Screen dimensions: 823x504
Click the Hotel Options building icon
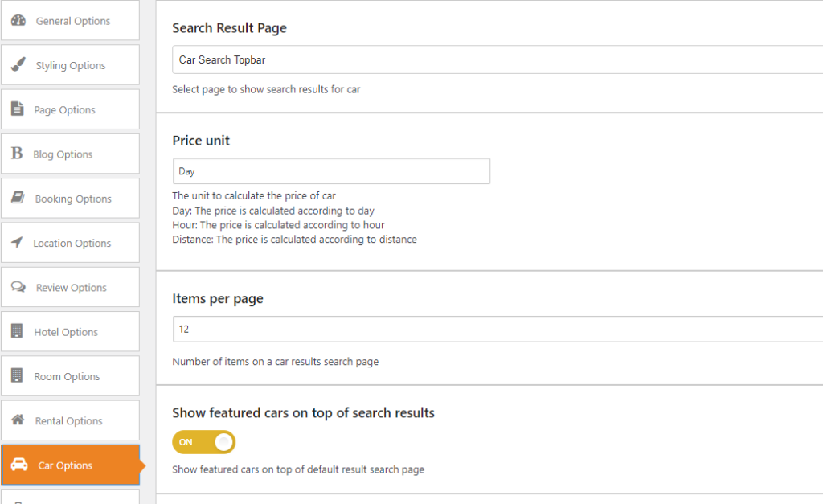[x=17, y=331]
